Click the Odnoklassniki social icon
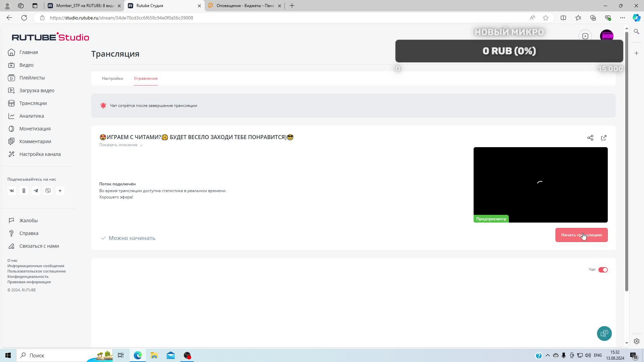The height and width of the screenshot is (362, 644). pyautogui.click(x=24, y=191)
